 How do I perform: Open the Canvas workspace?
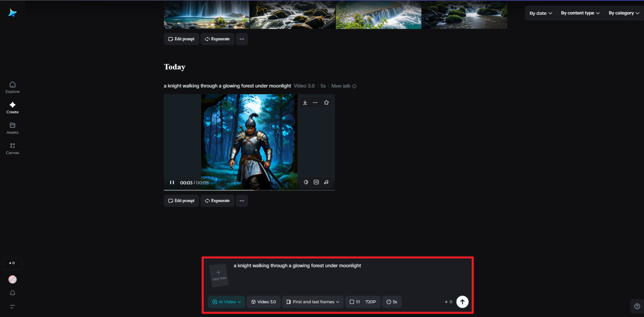(x=12, y=148)
